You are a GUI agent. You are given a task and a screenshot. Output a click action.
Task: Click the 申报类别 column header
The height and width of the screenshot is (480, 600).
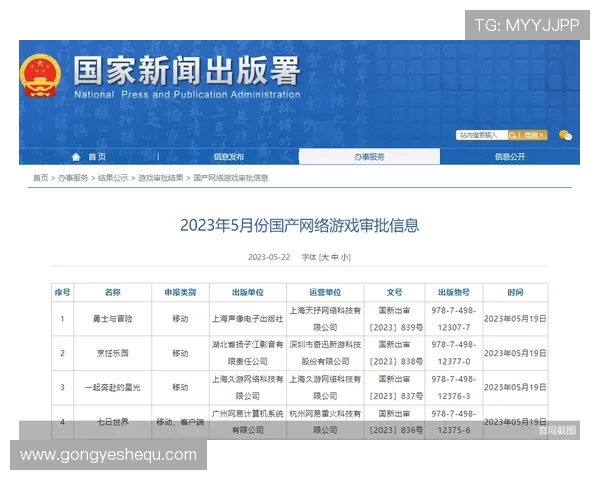coord(180,292)
